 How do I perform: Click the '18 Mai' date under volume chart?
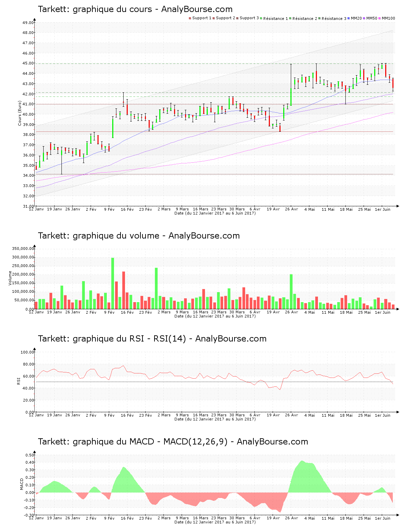pos(346,312)
